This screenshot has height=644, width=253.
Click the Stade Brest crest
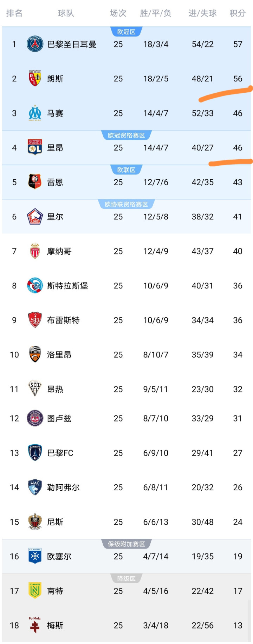(x=35, y=320)
